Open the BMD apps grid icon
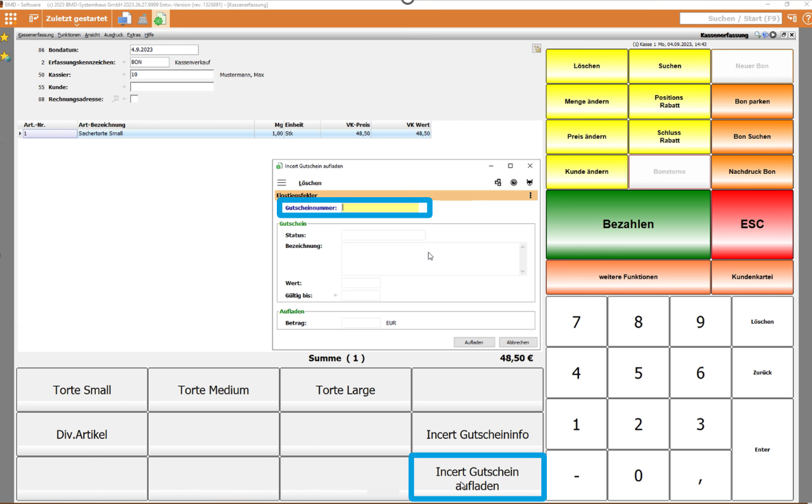The height and width of the screenshot is (504, 812). (10, 18)
